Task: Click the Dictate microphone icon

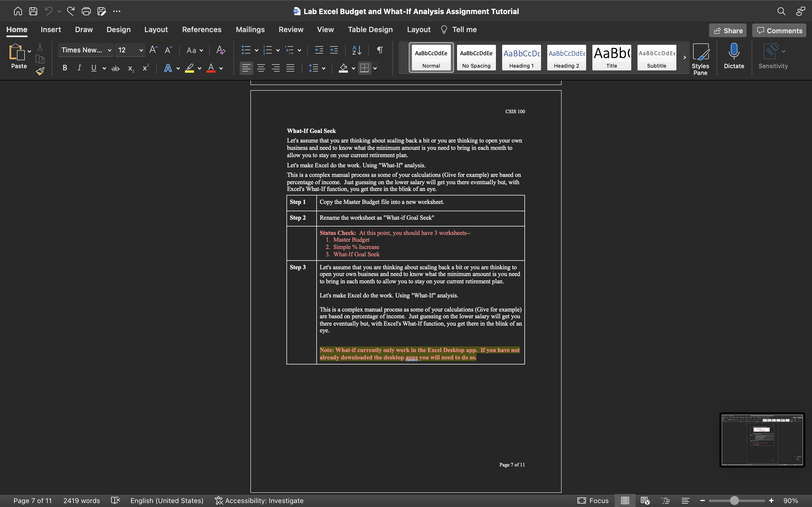Action: (734, 56)
